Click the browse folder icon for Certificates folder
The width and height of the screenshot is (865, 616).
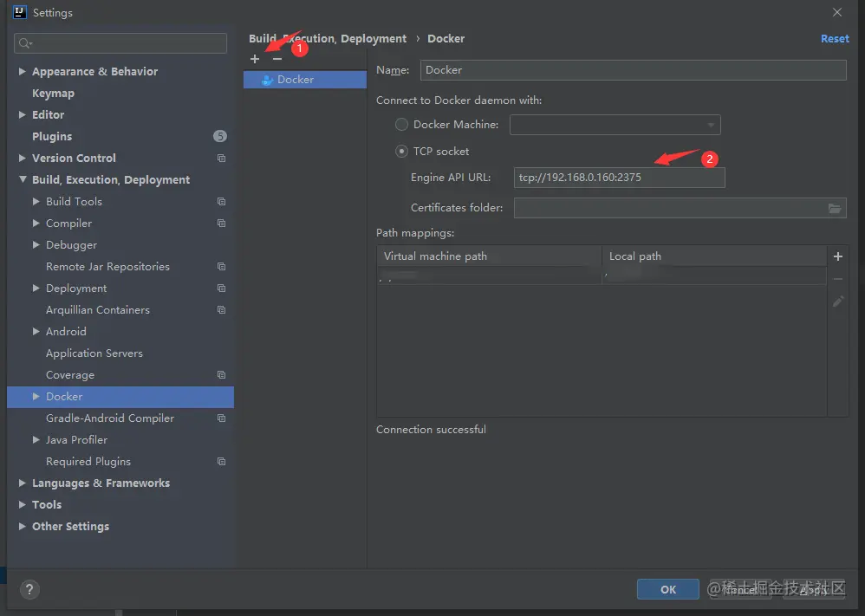[x=835, y=208]
